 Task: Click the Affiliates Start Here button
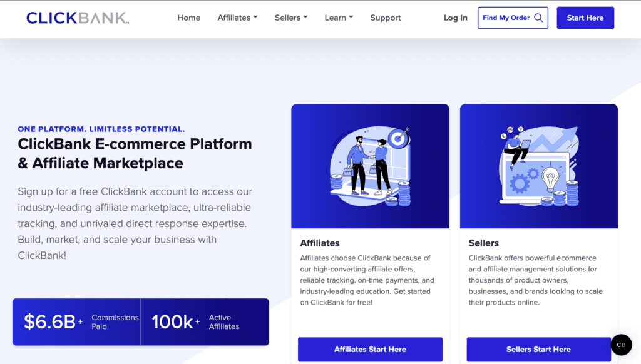point(370,349)
